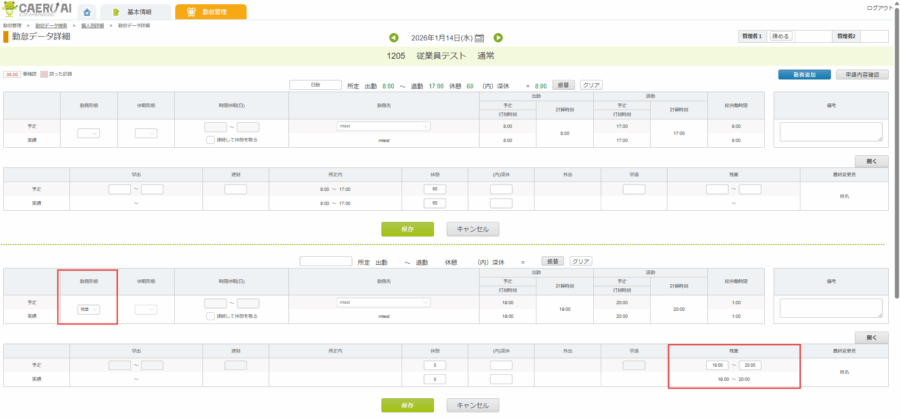Click the home icon button
900x418 pixels.
(87, 12)
